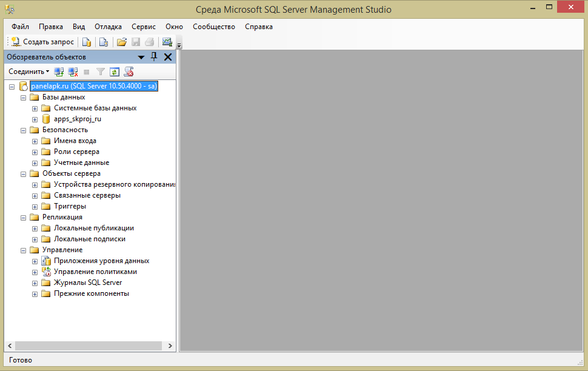The width and height of the screenshot is (588, 371).
Task: Select the Журналы SQL Server item
Action: (x=88, y=282)
